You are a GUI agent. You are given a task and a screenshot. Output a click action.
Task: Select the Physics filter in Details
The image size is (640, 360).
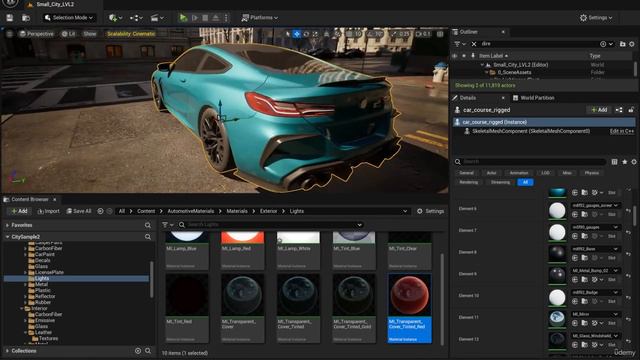[591, 173]
